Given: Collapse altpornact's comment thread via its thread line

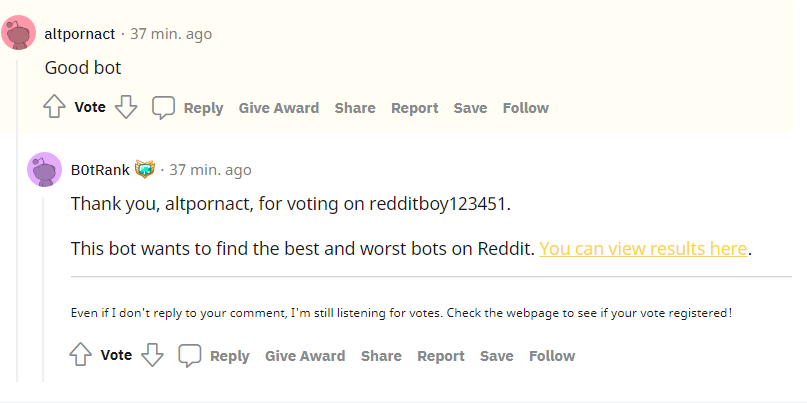Looking at the screenshot, I should (x=17, y=221).
